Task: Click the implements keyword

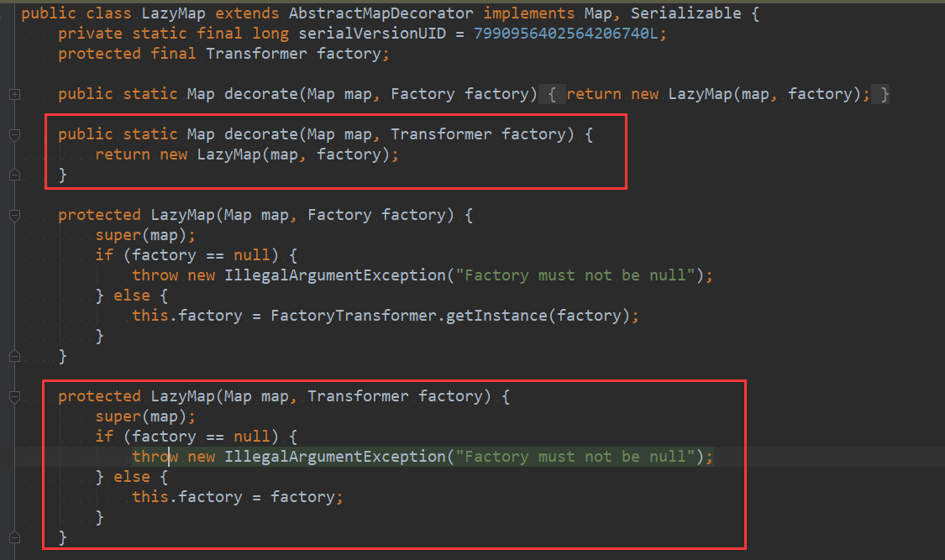Action: pyautogui.click(x=529, y=13)
